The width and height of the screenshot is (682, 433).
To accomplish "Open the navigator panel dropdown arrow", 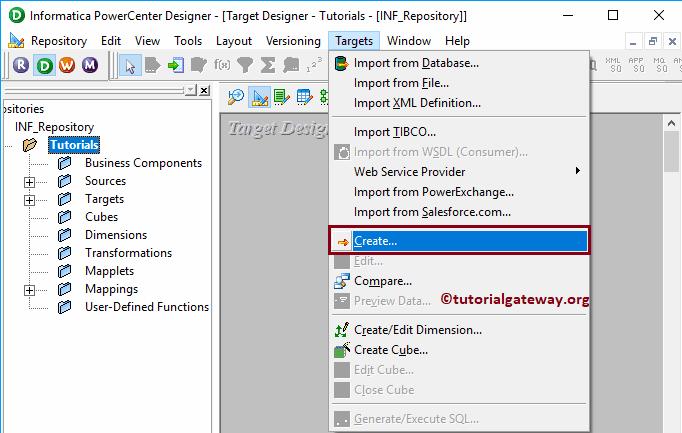I will (x=191, y=90).
